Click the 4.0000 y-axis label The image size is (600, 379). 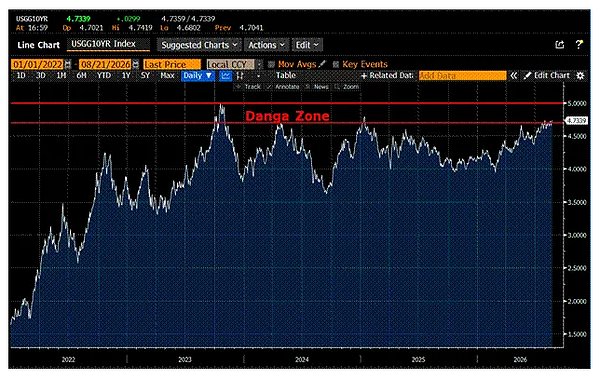pos(577,169)
